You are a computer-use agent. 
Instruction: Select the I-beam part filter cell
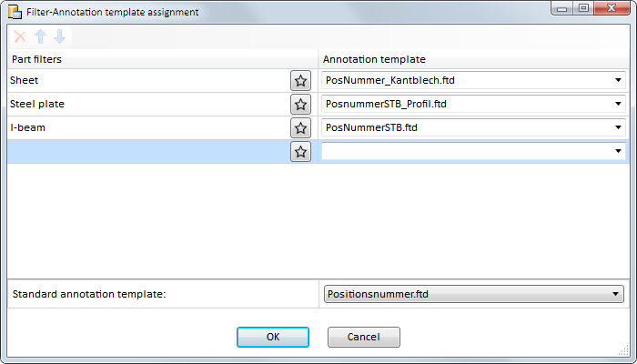(148, 127)
